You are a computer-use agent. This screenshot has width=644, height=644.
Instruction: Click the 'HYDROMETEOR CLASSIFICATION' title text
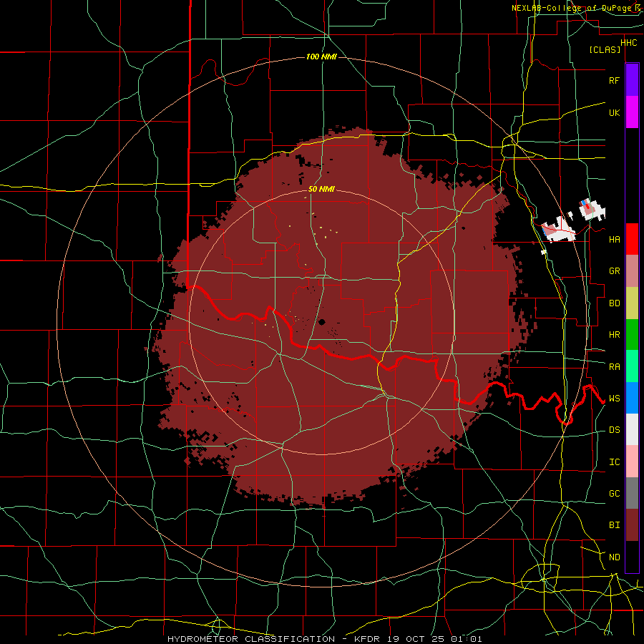(251, 639)
